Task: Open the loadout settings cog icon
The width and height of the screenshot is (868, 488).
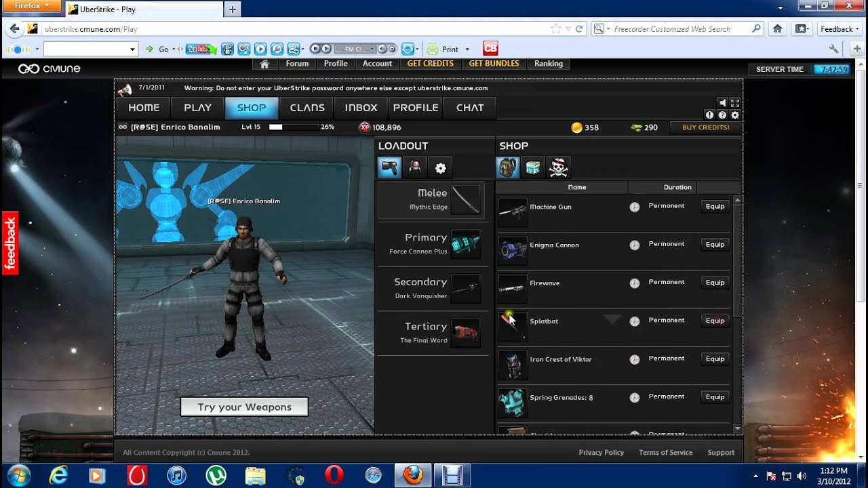Action: (x=441, y=167)
